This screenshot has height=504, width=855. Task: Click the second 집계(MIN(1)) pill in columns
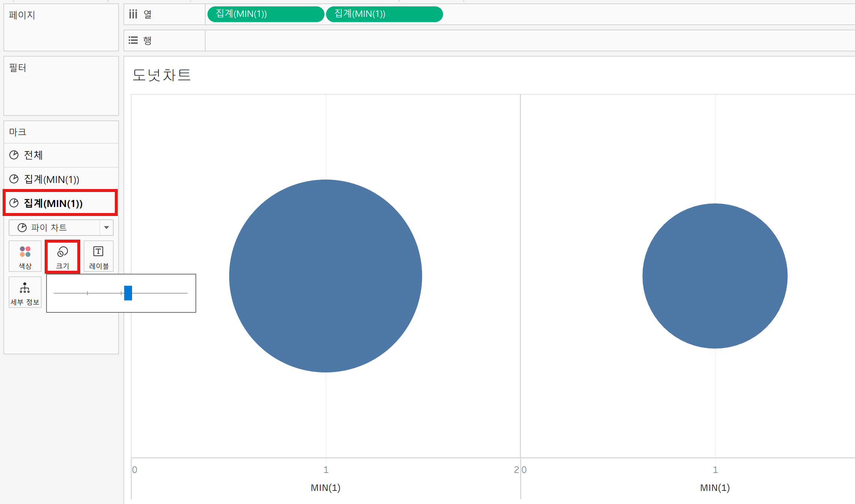384,14
